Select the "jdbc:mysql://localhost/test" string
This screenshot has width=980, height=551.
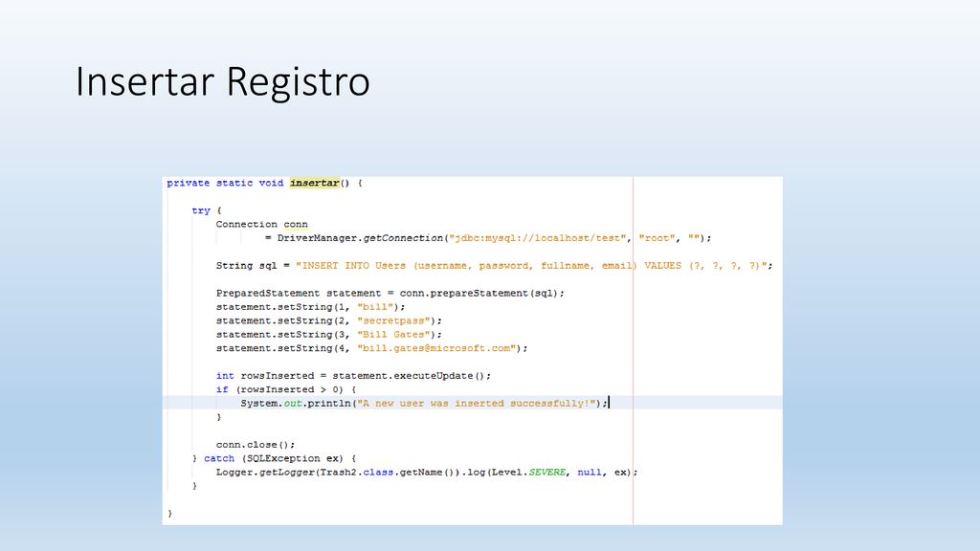tap(539, 238)
